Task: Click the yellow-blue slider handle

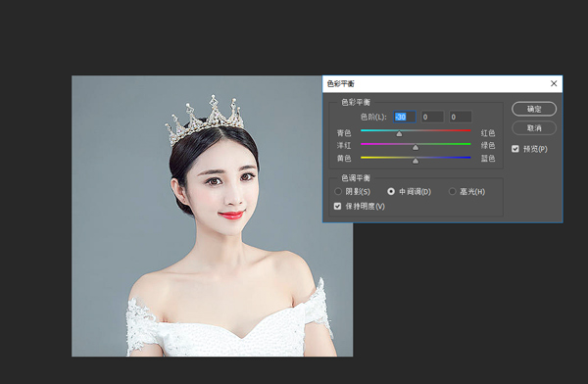Action: tap(416, 161)
